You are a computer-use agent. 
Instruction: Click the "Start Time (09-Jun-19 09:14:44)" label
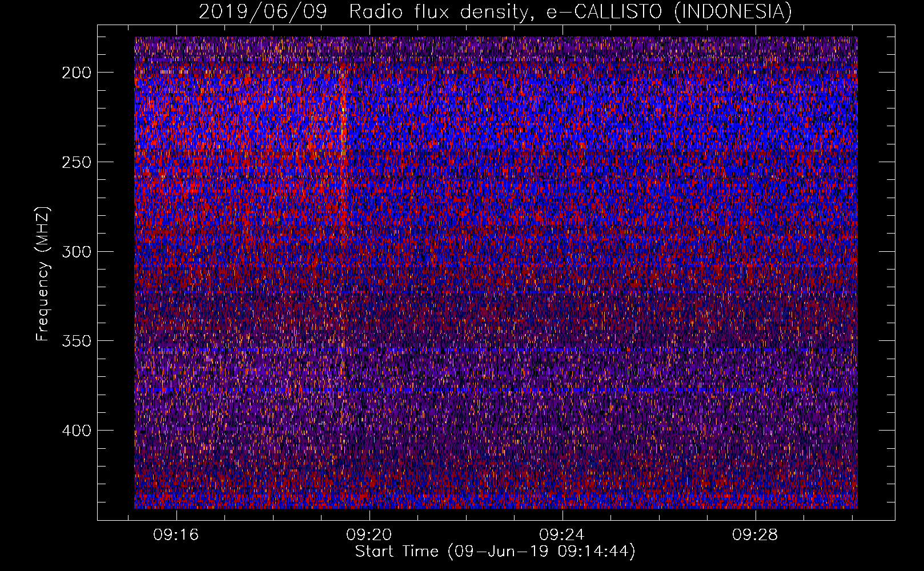[495, 552]
